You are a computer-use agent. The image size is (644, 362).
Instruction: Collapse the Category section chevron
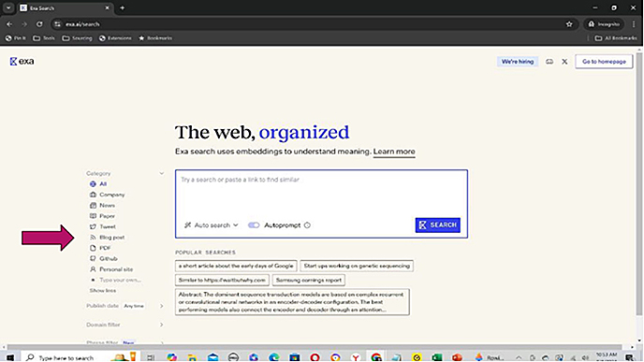click(x=161, y=173)
